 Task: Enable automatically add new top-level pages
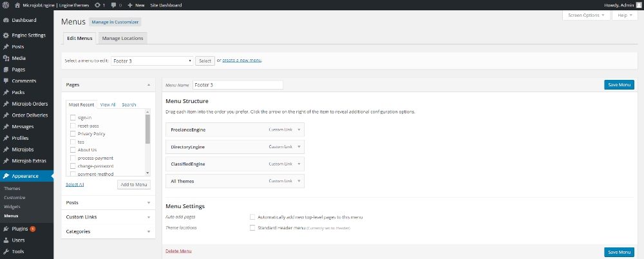[x=252, y=217]
